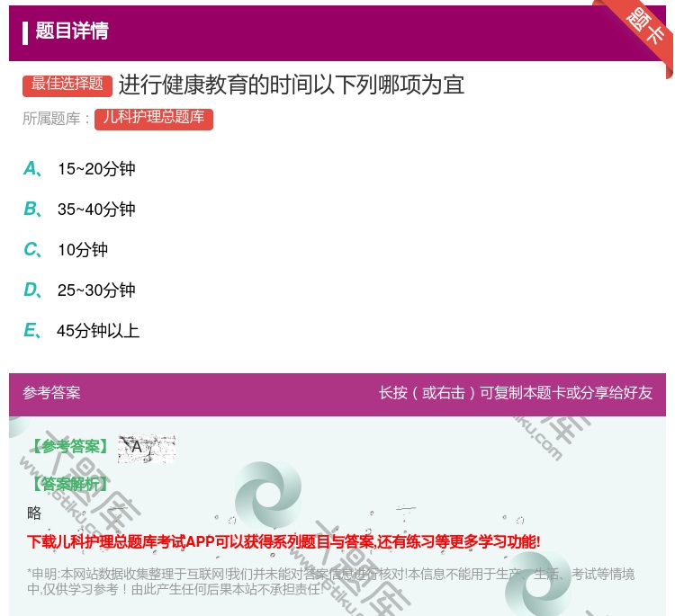Click the 长按（或右击）可复制本题卡 hint text

(515, 393)
